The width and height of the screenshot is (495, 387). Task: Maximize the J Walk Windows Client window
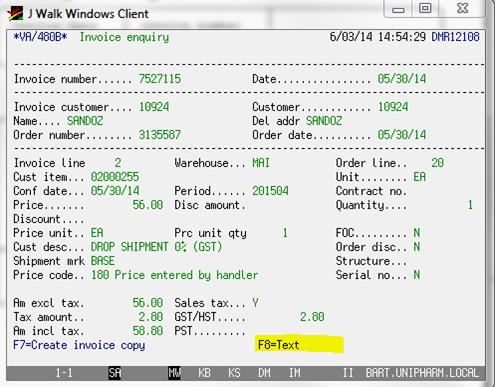point(425,9)
